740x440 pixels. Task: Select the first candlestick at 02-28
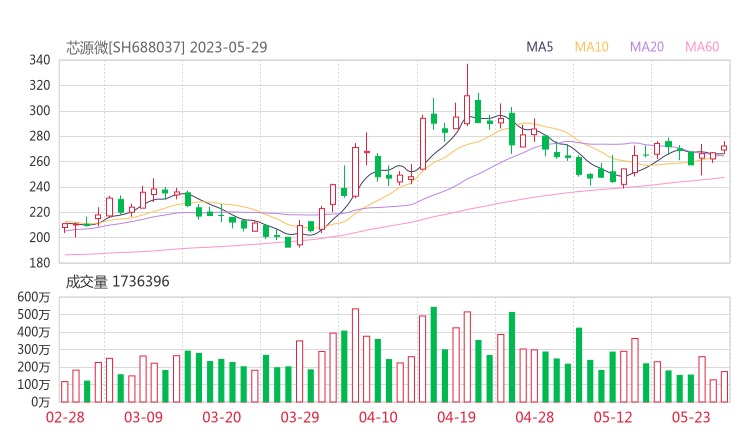point(65,228)
